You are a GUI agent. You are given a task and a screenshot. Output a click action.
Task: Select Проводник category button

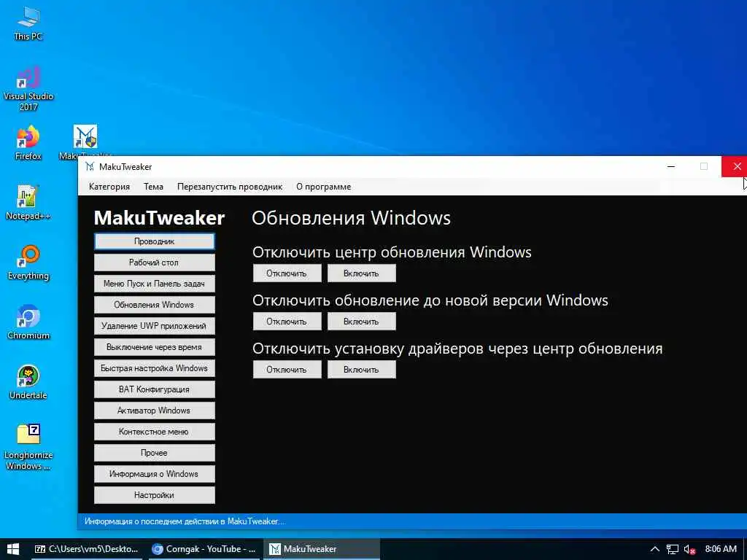point(155,241)
